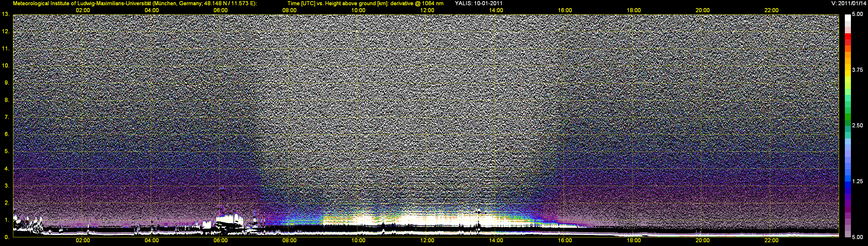The height and width of the screenshot is (246, 868).
Task: Click the 06:00 label on the bottom time axis
Action: click(220, 241)
